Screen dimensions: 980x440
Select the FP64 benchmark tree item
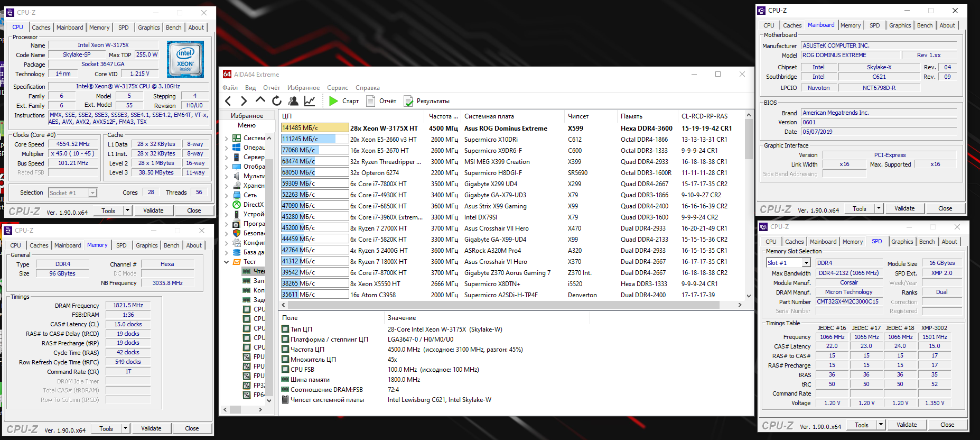click(253, 395)
